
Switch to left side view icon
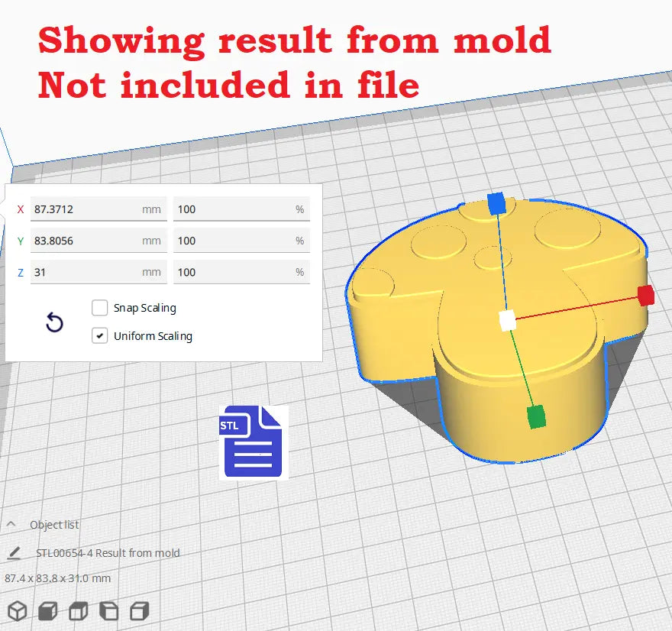(109, 610)
